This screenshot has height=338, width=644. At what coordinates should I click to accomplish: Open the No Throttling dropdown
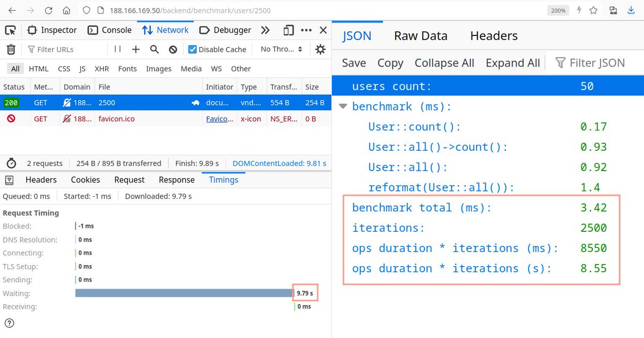[281, 49]
